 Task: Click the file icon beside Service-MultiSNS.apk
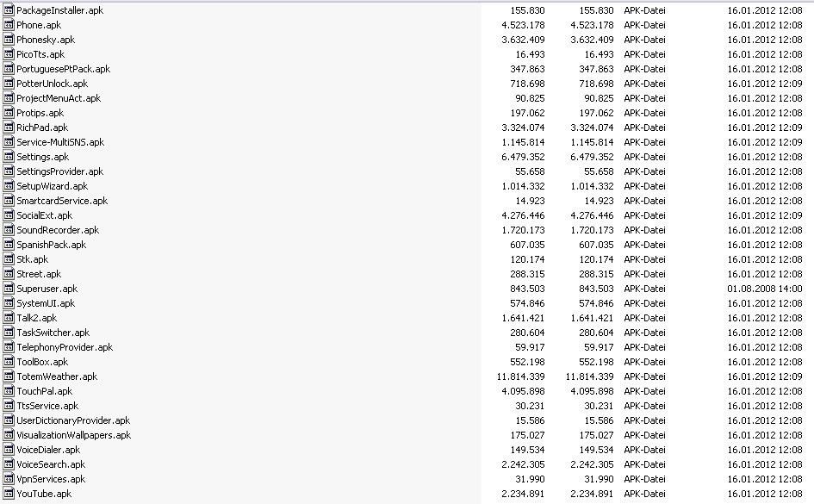click(9, 141)
